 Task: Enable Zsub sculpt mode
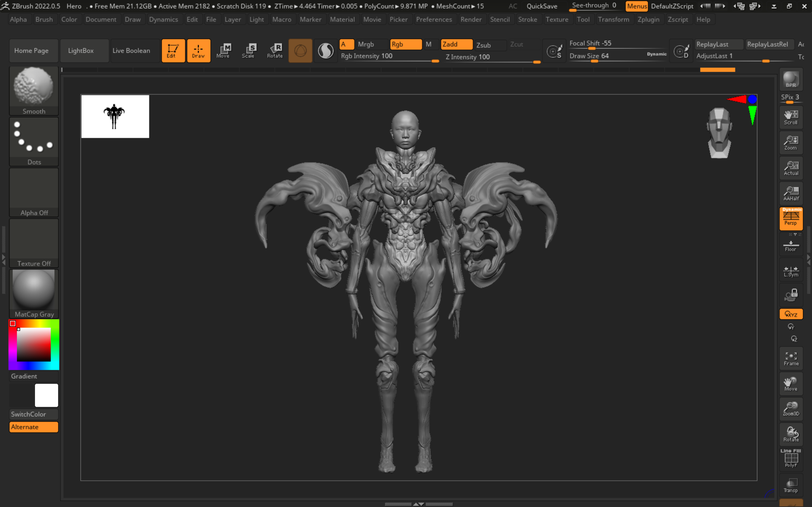pos(489,45)
